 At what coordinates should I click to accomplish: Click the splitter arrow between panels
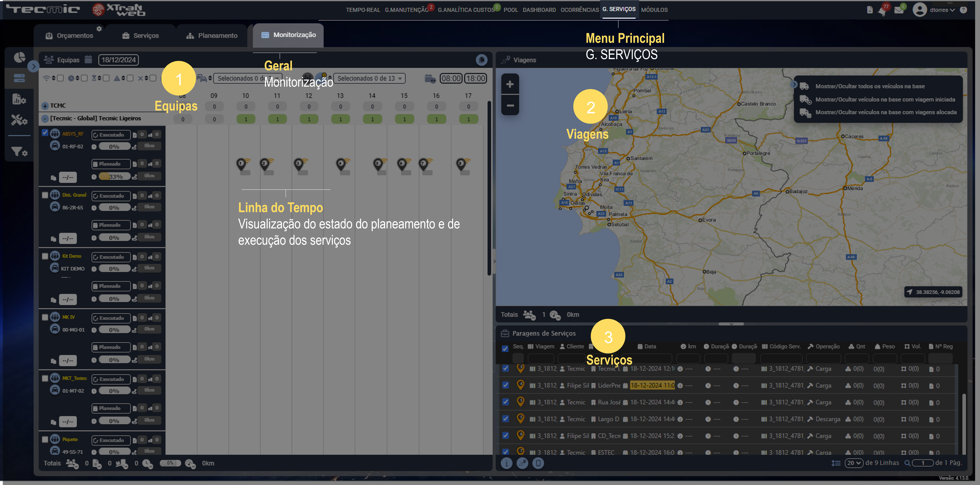coord(494,261)
